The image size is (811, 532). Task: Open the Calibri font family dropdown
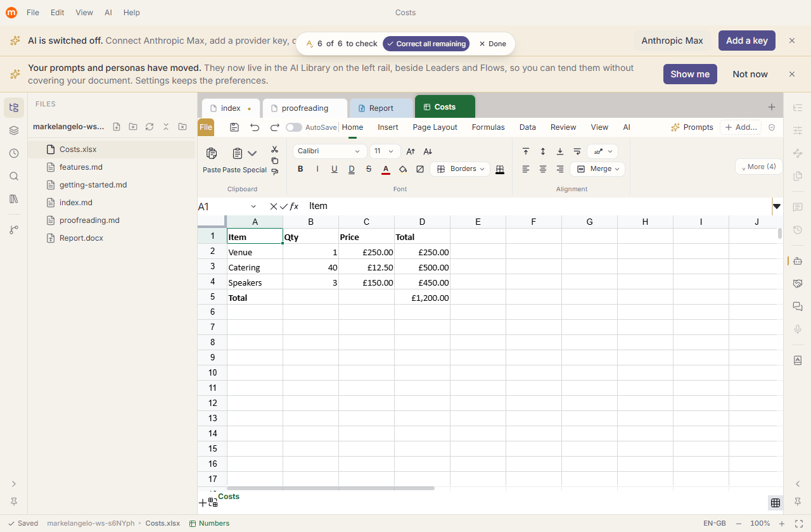click(x=330, y=151)
